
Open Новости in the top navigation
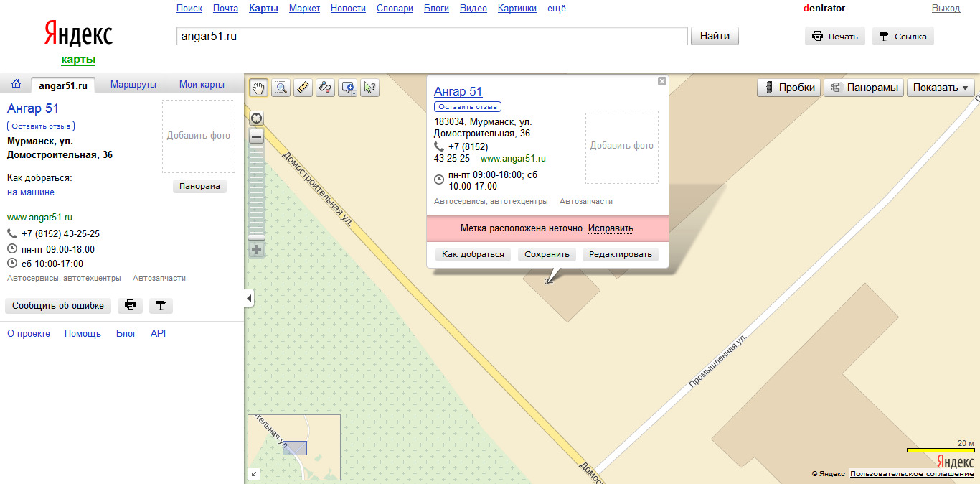349,9
